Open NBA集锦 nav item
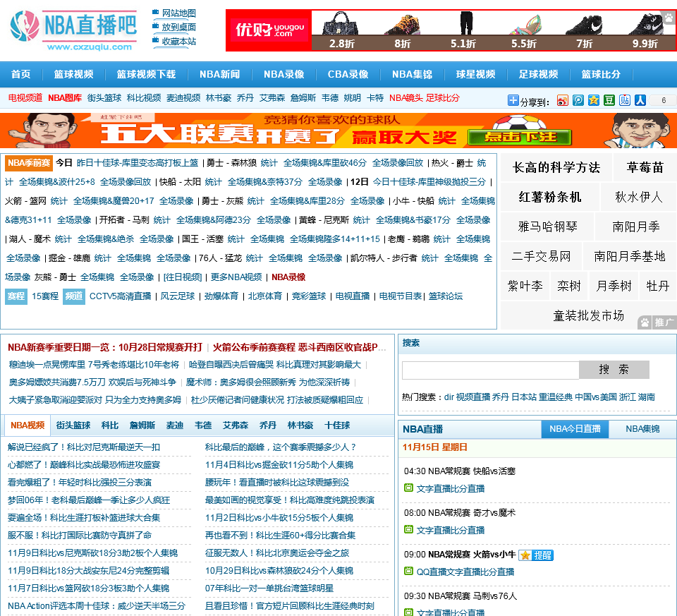Image resolution: width=677 pixels, height=616 pixels. [412, 74]
